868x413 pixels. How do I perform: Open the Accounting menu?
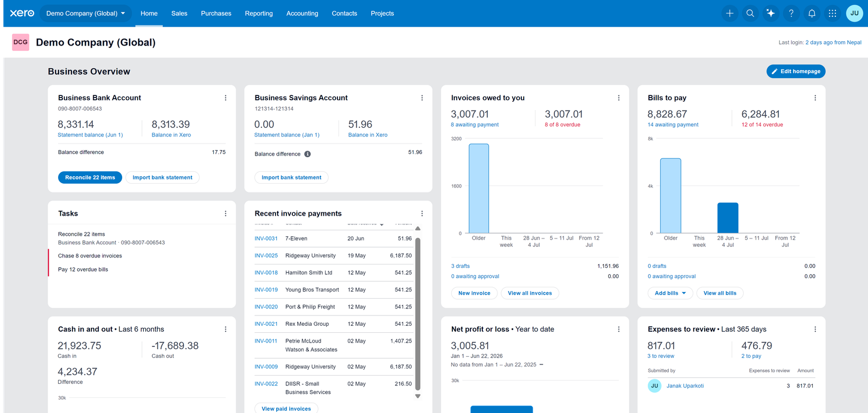(302, 14)
